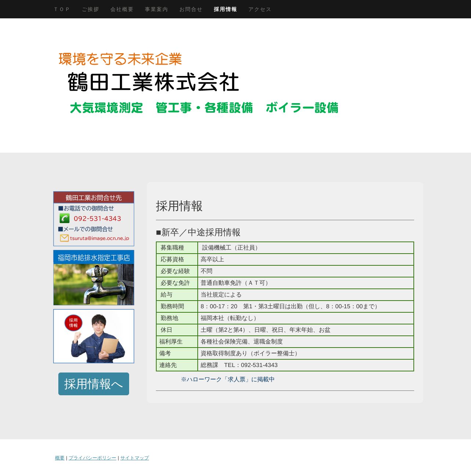Click 大気環境測定 in the header tagline
This screenshot has width=471, height=476.
click(106, 108)
